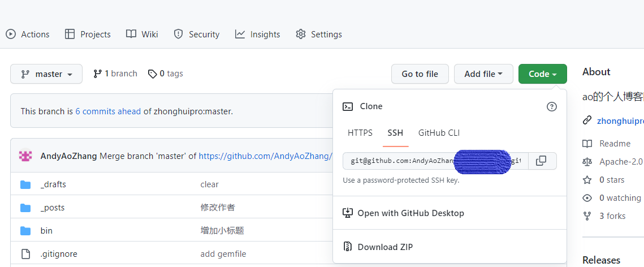
Task: View the 0 stars link
Action: click(x=612, y=180)
